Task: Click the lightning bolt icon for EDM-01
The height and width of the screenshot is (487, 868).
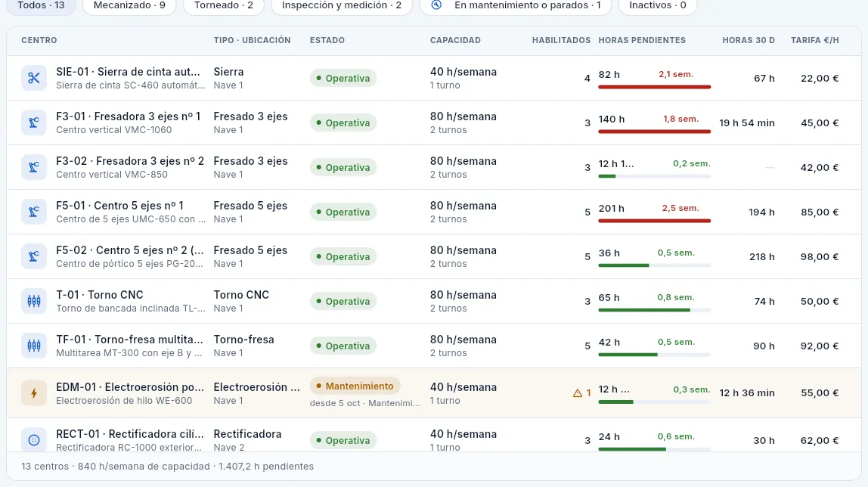Action: [34, 393]
